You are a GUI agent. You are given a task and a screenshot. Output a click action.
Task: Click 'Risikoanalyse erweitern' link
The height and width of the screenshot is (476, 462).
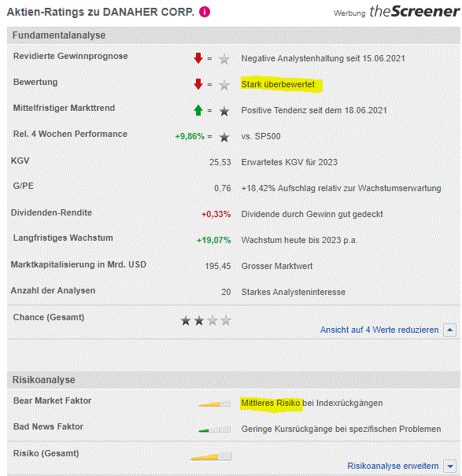pyautogui.click(x=393, y=466)
